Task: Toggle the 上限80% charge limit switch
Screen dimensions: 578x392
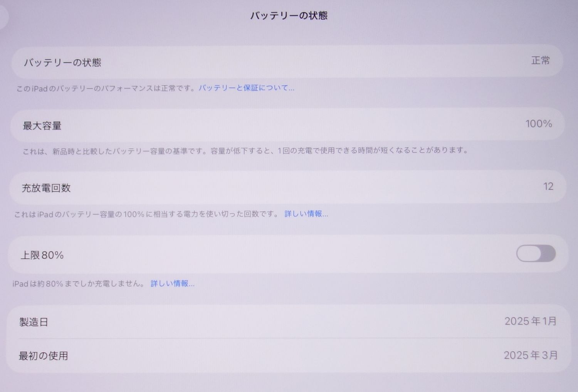Action: [x=536, y=254]
